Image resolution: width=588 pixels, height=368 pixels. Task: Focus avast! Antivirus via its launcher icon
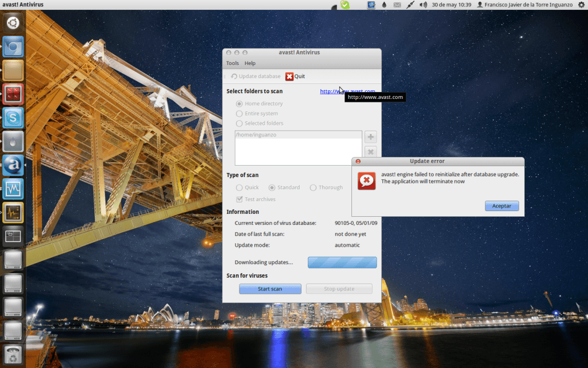tap(13, 165)
